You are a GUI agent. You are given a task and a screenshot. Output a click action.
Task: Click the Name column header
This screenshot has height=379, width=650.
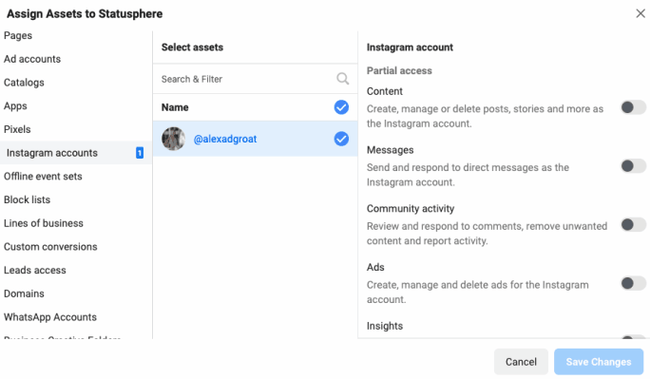pyautogui.click(x=175, y=107)
